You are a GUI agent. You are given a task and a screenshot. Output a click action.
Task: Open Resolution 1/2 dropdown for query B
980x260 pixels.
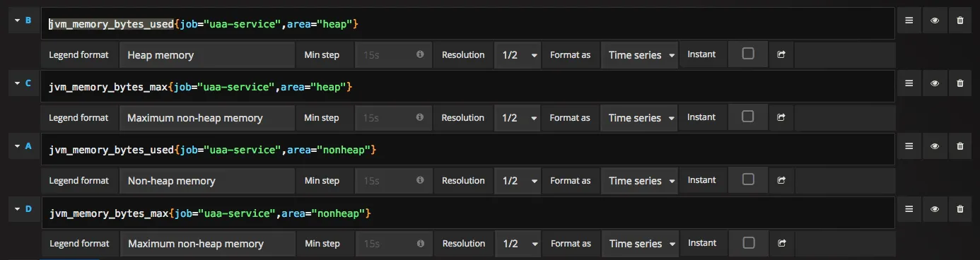[518, 54]
